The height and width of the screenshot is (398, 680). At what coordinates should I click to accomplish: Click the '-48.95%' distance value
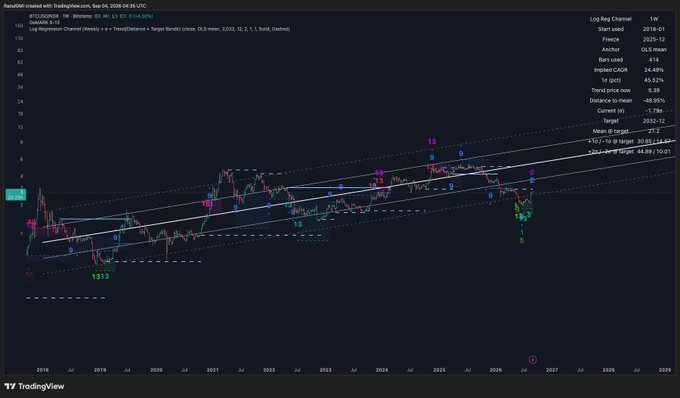tap(654, 101)
